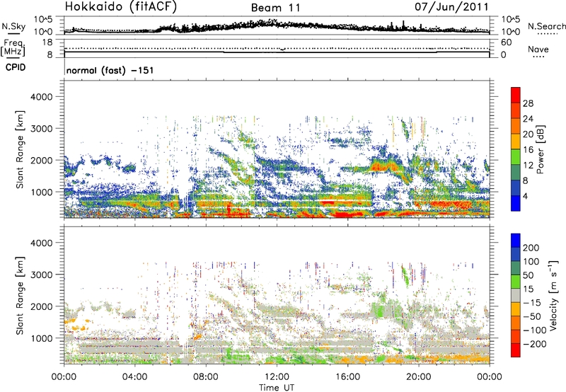
Task: Select the "3000" tick on the velocity panel
Action: (41, 275)
